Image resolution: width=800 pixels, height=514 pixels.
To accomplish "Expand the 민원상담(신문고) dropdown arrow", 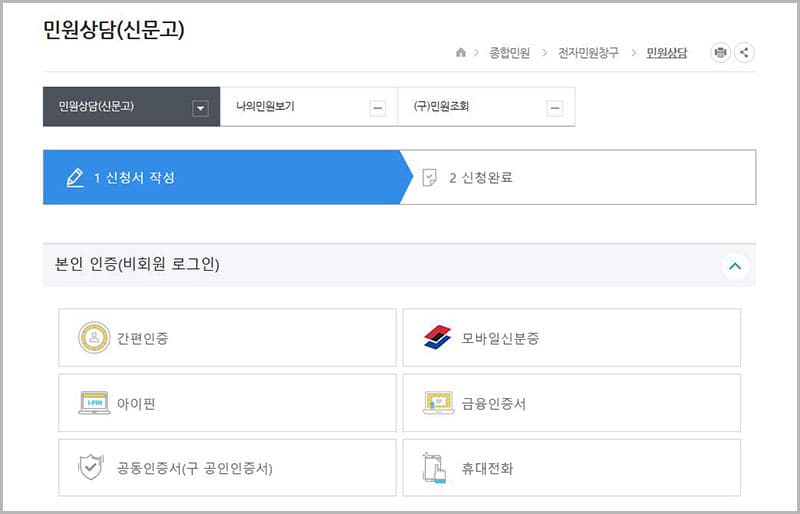I will click(200, 108).
